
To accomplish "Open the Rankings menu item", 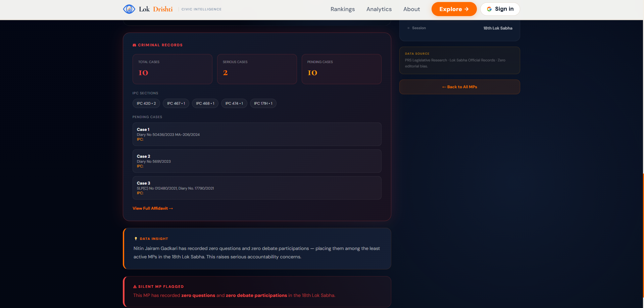I will tap(343, 9).
